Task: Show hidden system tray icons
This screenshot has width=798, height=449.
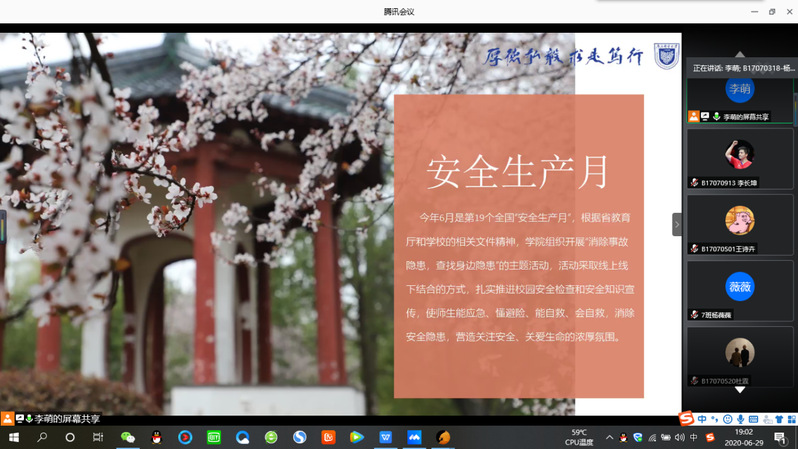Action: pyautogui.click(x=610, y=437)
